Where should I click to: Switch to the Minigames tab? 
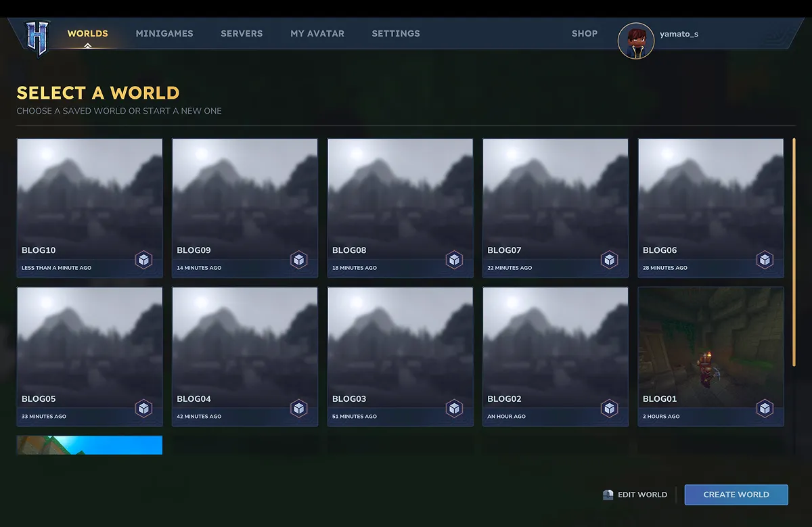164,34
